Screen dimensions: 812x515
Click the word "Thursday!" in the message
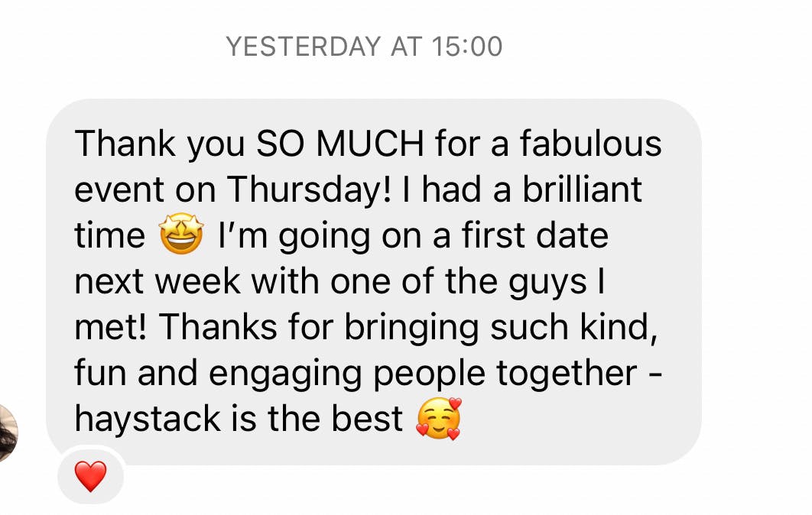[x=307, y=191]
